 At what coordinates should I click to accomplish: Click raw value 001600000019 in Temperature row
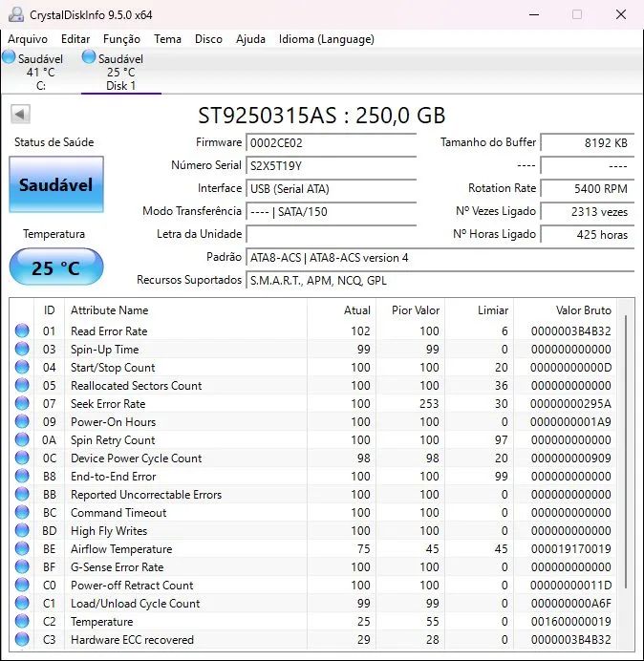coord(571,622)
